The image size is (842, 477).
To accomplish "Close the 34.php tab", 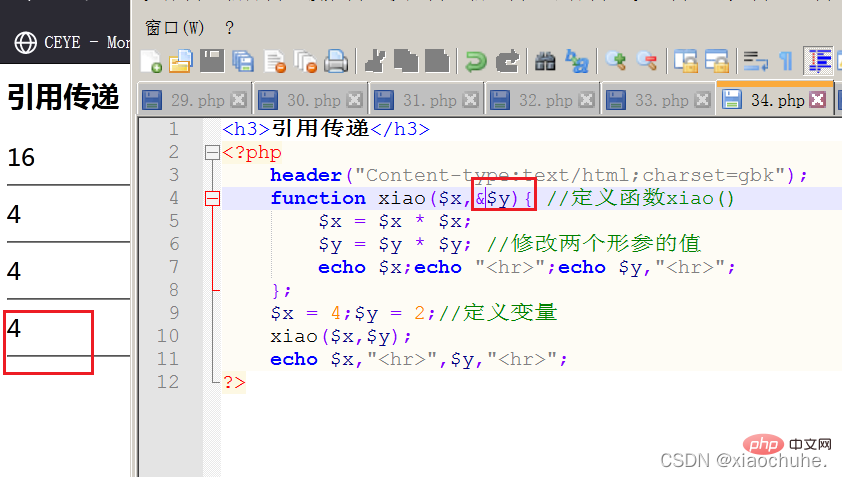I will 818,100.
